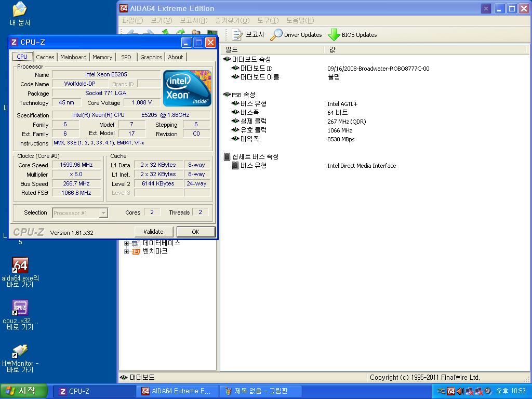This screenshot has width=532, height=399.
Task: Switch to the SPD tab in CPU-Z
Action: pos(126,57)
